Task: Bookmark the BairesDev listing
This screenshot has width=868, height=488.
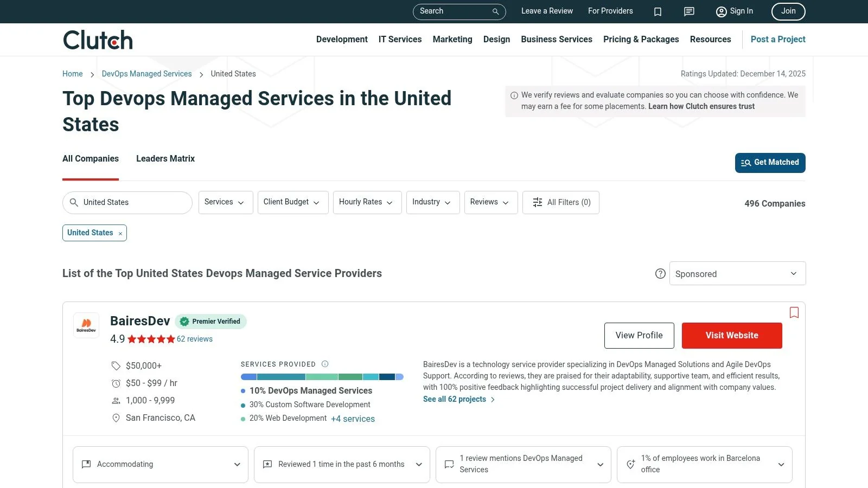Action: pos(794,313)
